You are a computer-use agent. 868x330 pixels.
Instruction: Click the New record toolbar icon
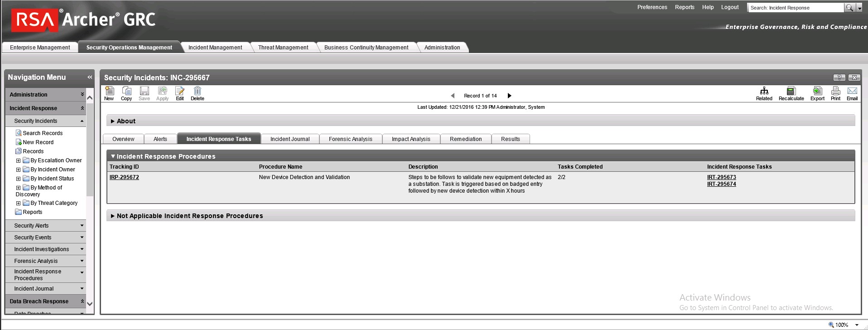(109, 93)
